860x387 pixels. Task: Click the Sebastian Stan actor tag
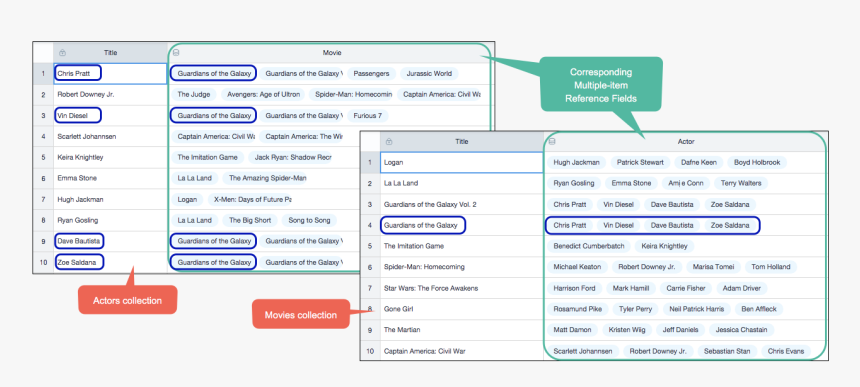pyautogui.click(x=728, y=351)
